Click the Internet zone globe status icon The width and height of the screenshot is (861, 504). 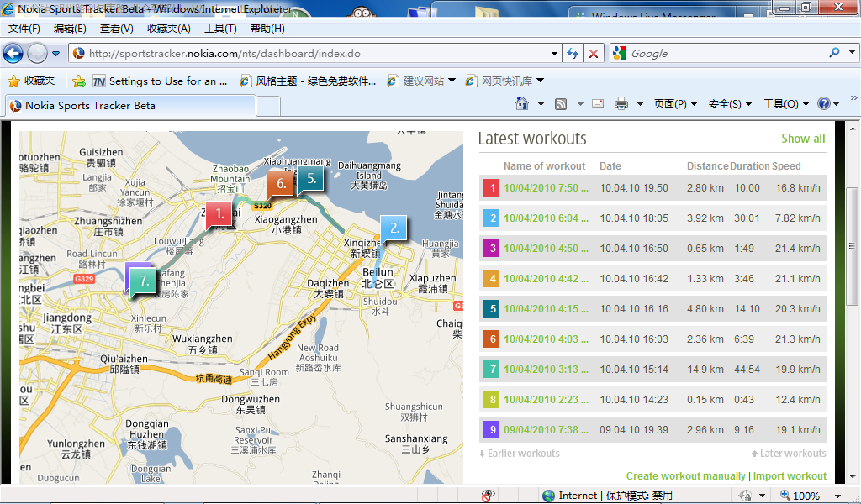click(x=548, y=496)
